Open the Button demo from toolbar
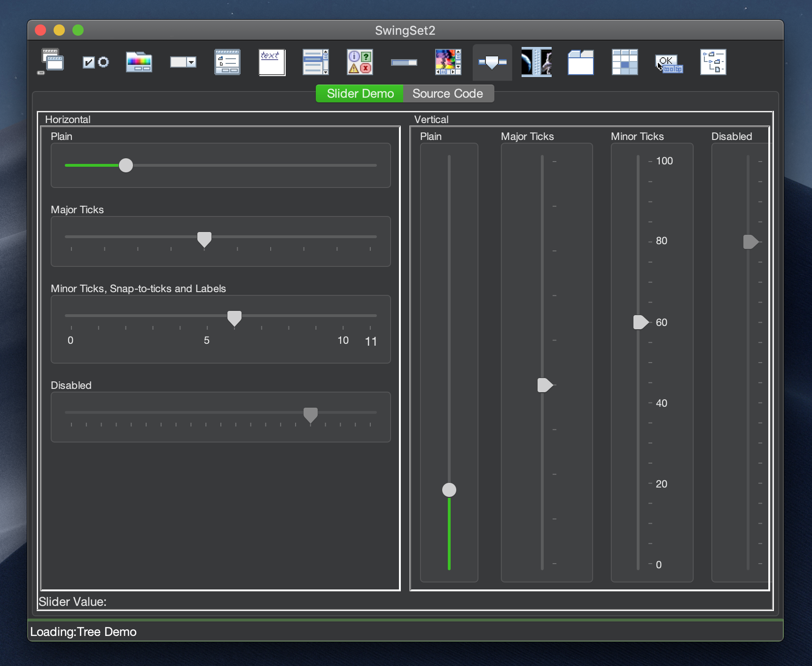Viewport: 812px width, 666px height. pos(95,62)
